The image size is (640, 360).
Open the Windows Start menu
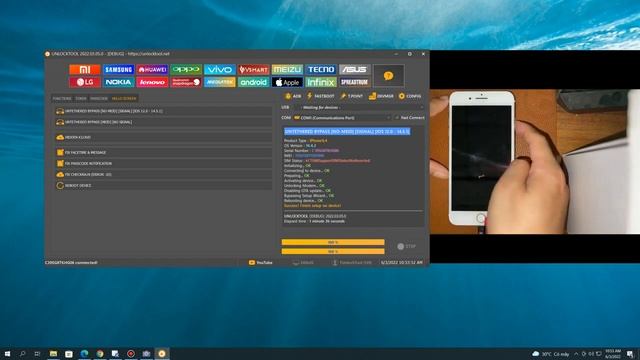click(7, 353)
